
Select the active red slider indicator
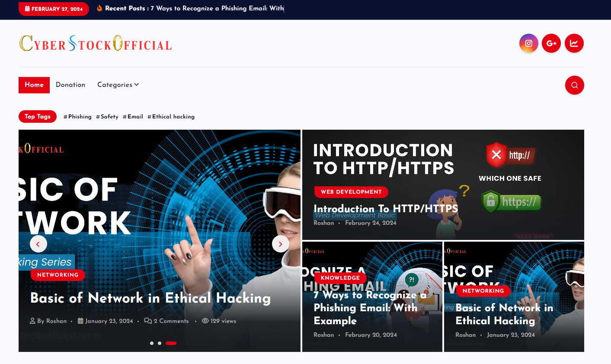[171, 343]
